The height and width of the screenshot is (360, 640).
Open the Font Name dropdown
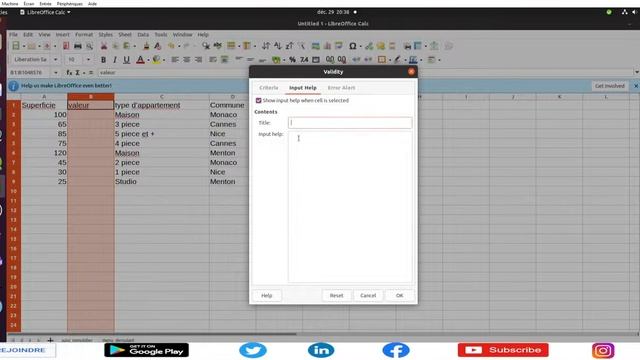[x=56, y=60]
